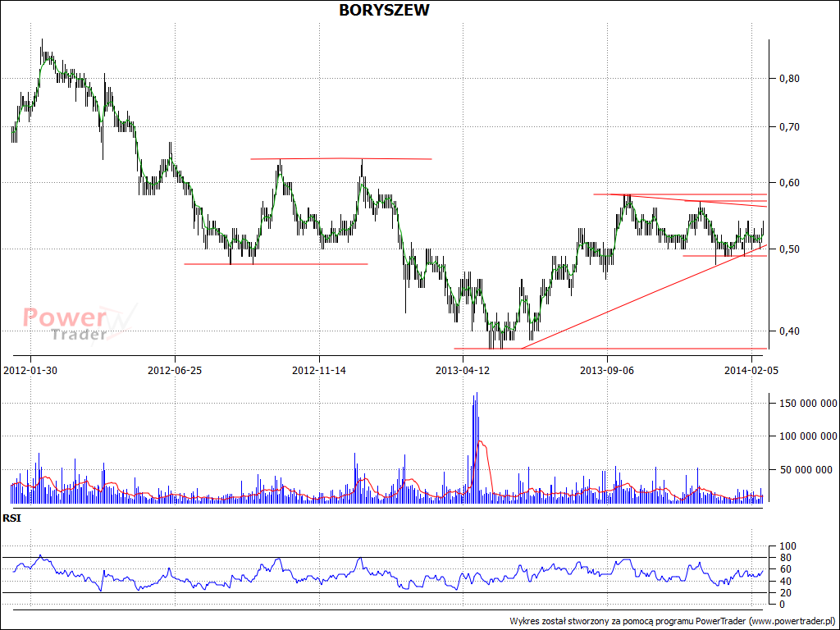Click the 2013-09-06 date label
This screenshot has width=840, height=630.
(608, 370)
